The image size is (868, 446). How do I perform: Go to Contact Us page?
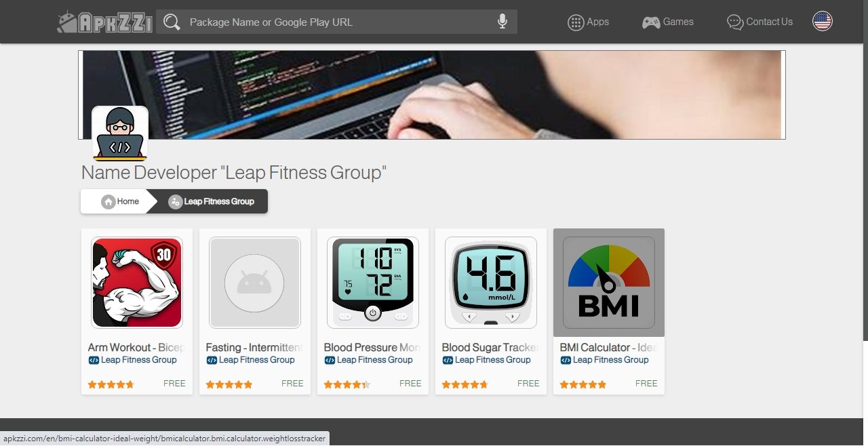pyautogui.click(x=759, y=22)
